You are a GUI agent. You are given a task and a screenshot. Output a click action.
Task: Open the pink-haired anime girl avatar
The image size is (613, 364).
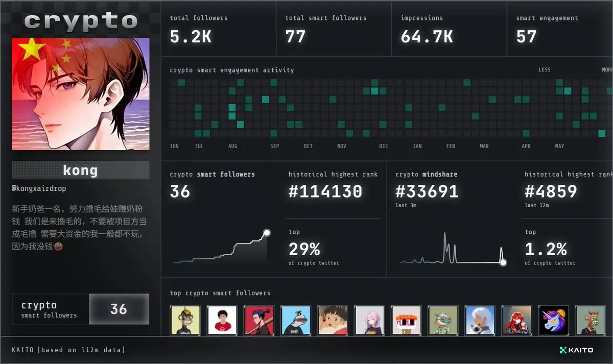[369, 320]
